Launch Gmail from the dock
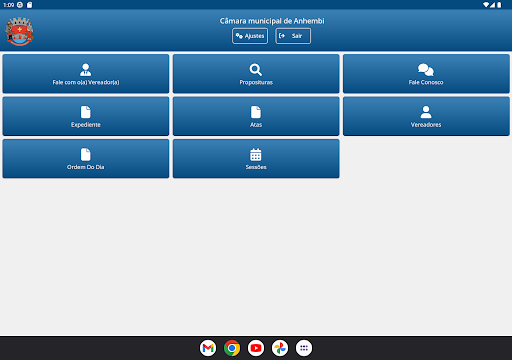The width and height of the screenshot is (512, 360). 208,348
